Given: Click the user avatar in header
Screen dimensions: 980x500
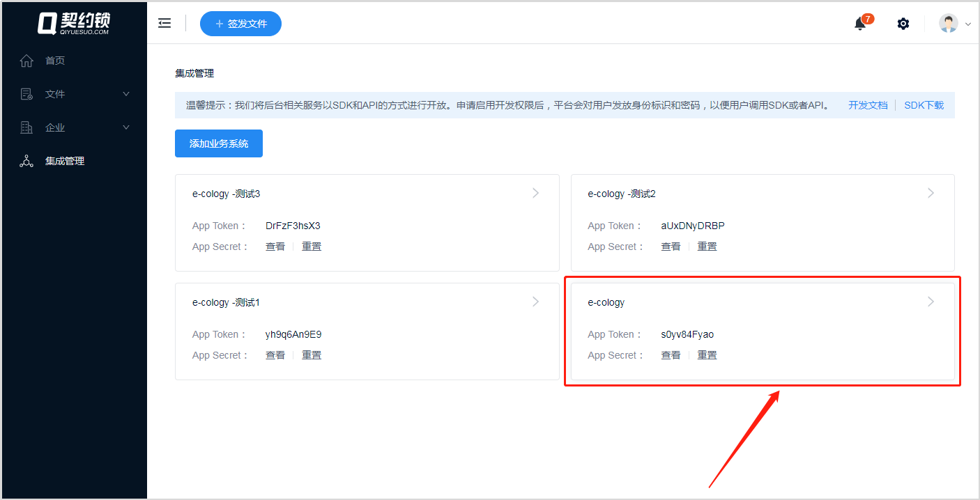Looking at the screenshot, I should [949, 23].
